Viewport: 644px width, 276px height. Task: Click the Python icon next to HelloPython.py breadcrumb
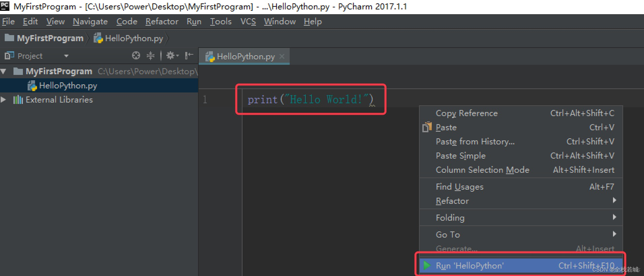(x=98, y=38)
